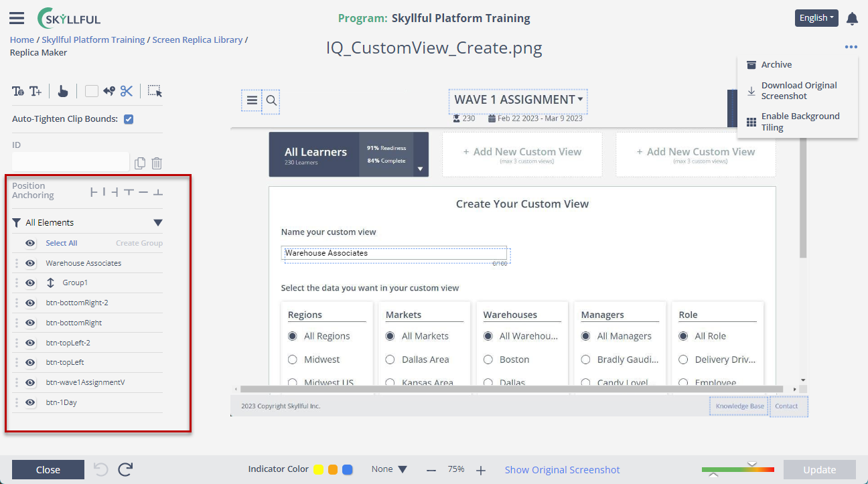The width and height of the screenshot is (868, 484).
Task: Zoom in with the plus icon
Action: [x=481, y=470]
